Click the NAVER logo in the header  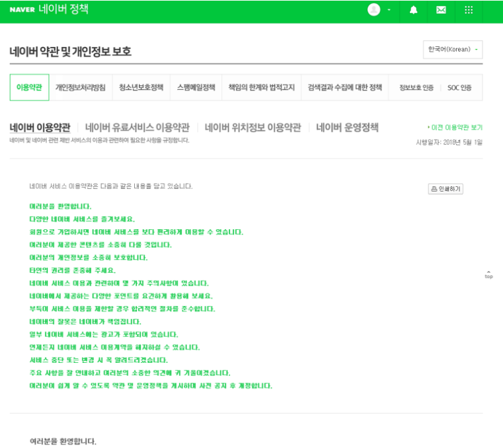click(x=22, y=10)
